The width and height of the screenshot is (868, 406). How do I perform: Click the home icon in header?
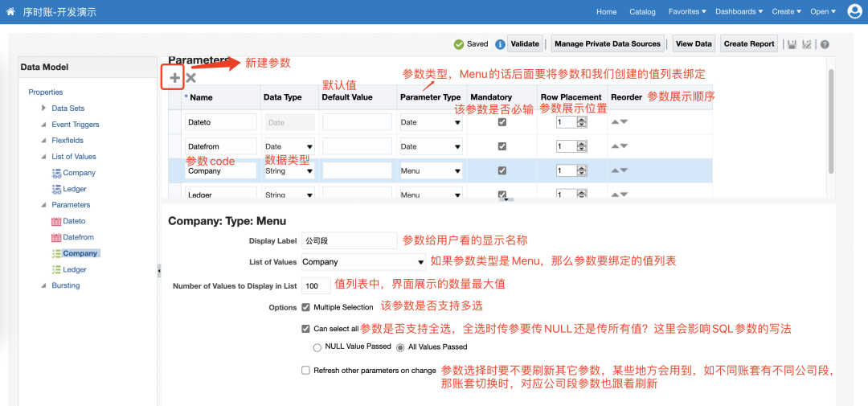pyautogui.click(x=10, y=11)
